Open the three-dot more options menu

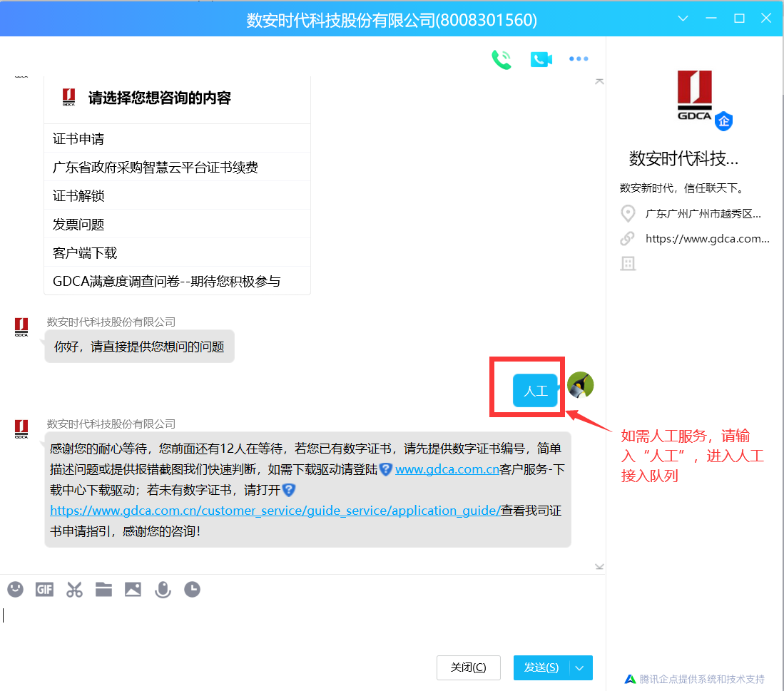point(579,59)
